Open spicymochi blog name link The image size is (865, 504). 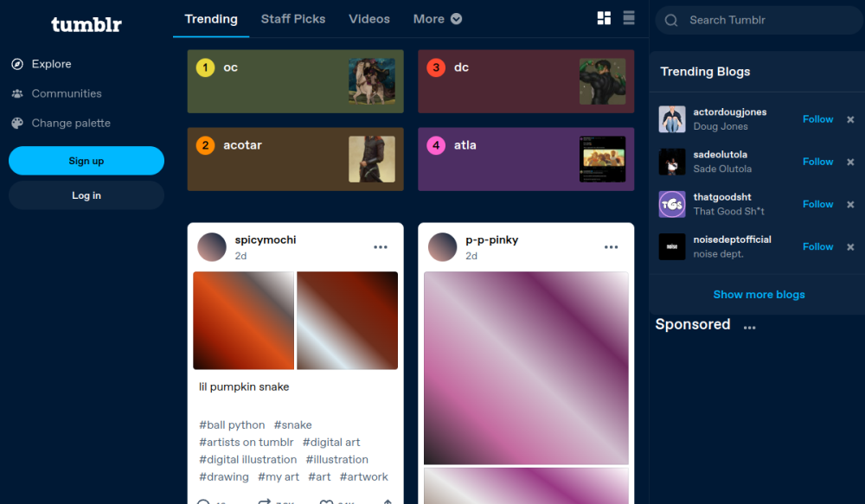coord(266,239)
